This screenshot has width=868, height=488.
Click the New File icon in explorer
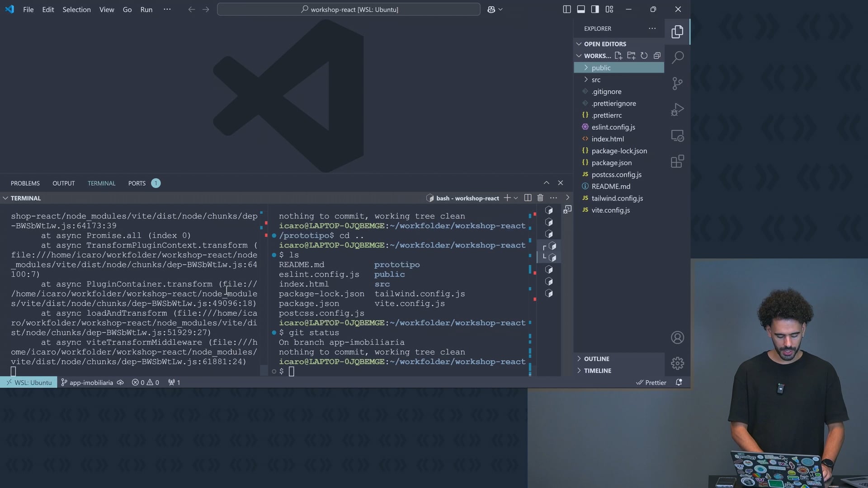tap(618, 56)
